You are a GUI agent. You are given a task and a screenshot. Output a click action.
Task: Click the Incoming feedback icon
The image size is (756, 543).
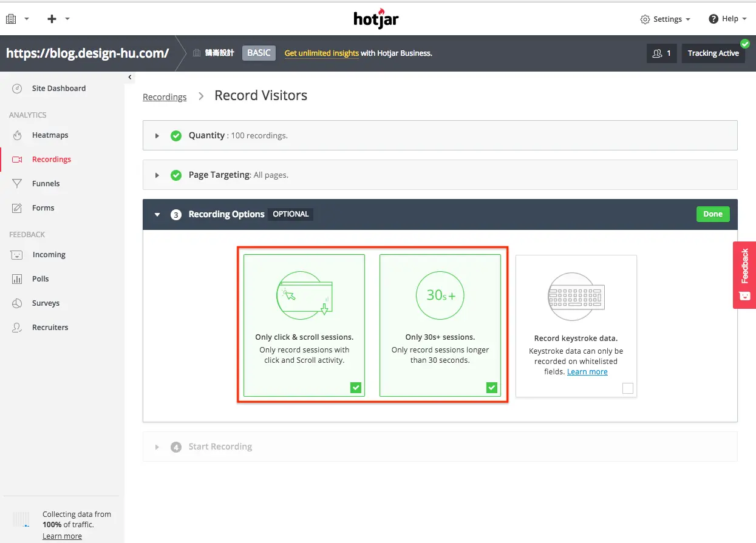point(18,255)
